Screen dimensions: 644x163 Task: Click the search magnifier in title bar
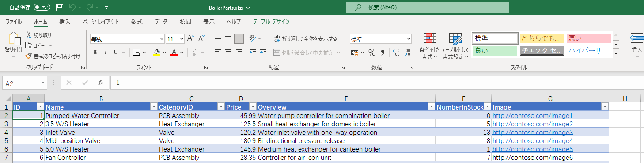[358, 8]
